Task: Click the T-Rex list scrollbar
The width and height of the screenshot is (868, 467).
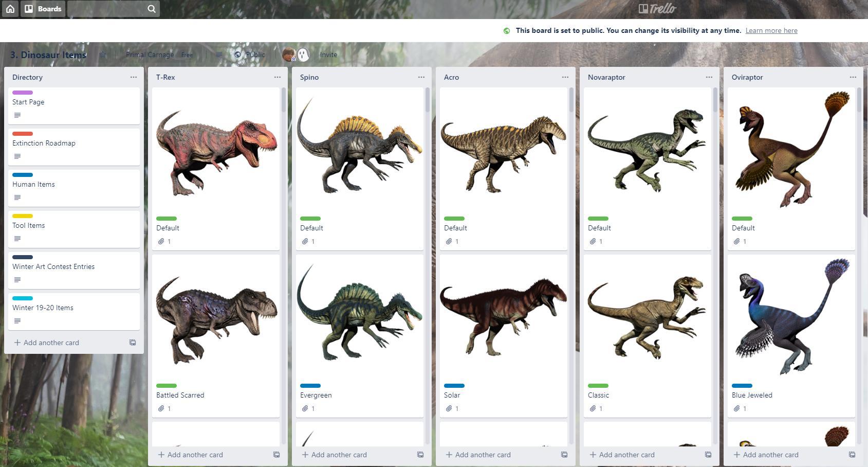Action: pos(284,99)
